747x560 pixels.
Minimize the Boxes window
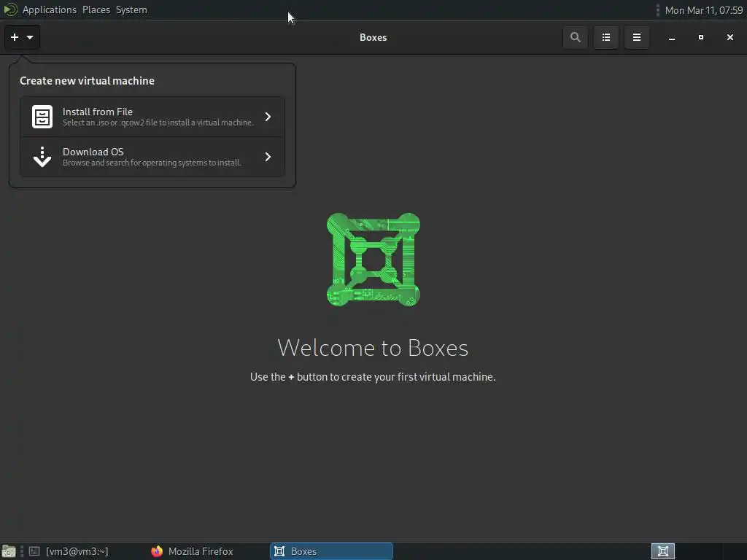click(672, 37)
